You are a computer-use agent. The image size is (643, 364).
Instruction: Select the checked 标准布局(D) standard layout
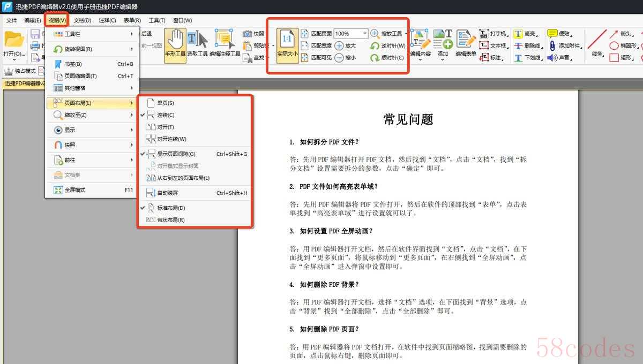point(195,208)
